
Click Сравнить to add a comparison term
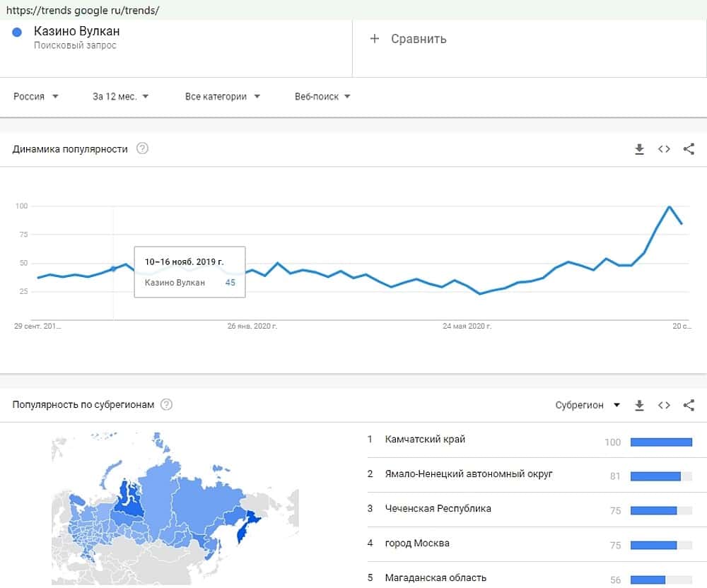[x=409, y=39]
